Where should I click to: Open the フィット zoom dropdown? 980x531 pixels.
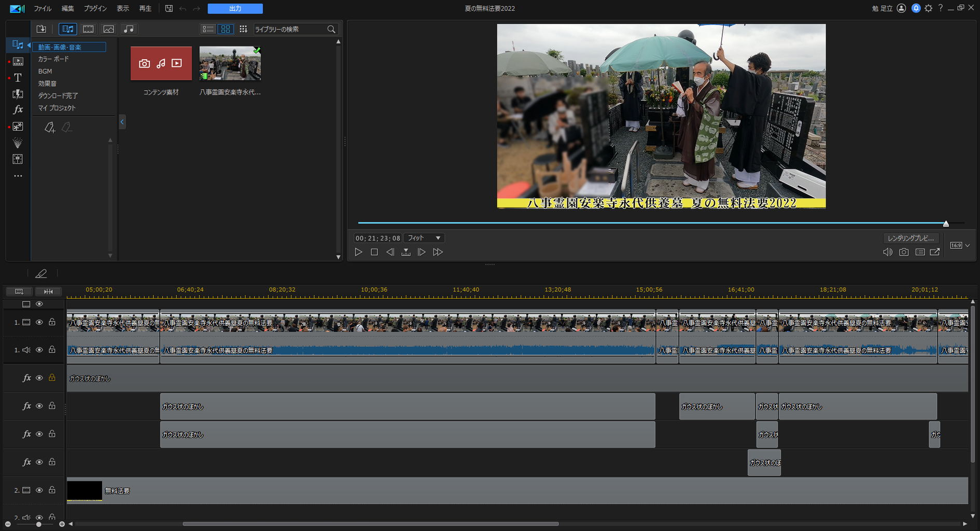424,238
